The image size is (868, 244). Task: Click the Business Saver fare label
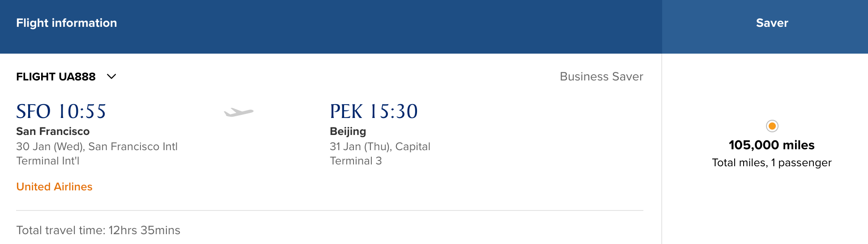pos(601,76)
